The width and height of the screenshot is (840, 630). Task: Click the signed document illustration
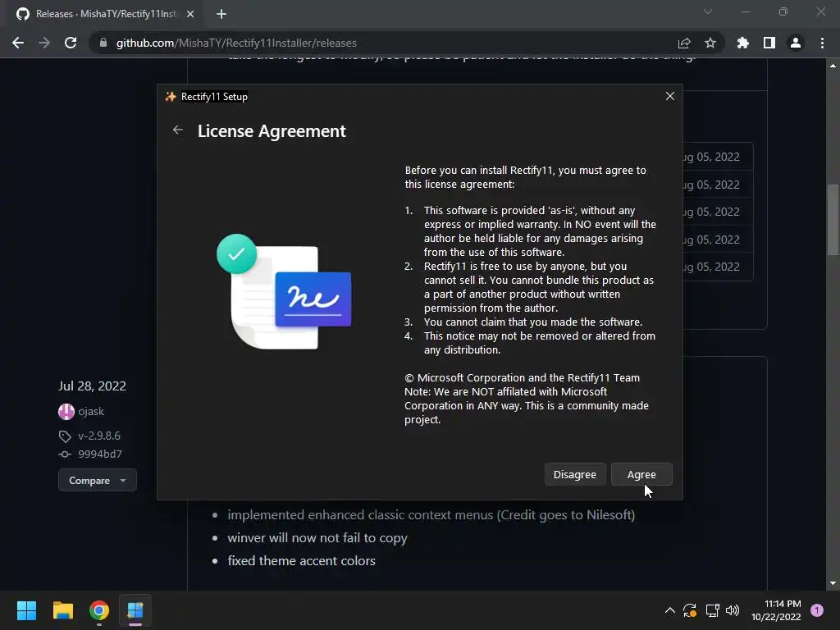284,291
